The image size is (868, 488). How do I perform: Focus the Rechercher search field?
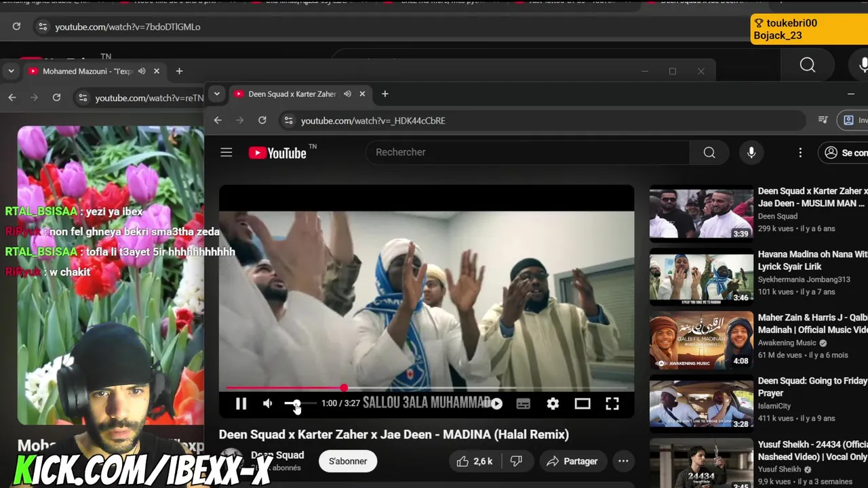coord(528,152)
